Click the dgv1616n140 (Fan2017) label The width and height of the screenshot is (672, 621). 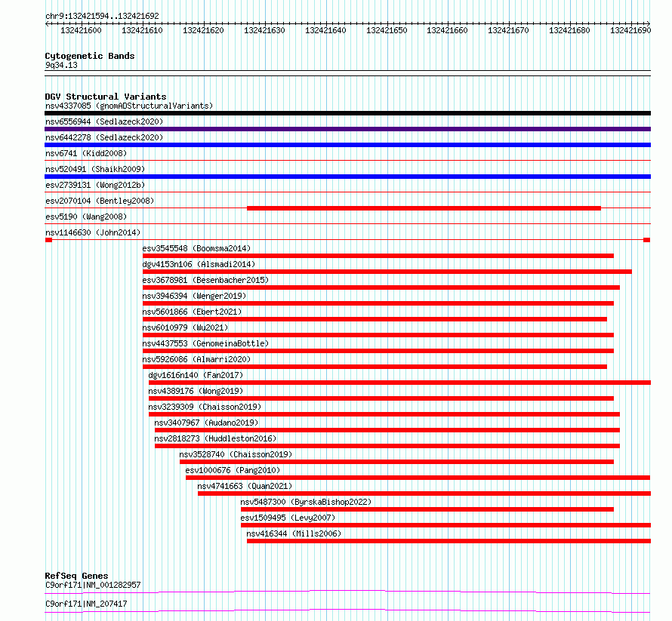coord(196,375)
